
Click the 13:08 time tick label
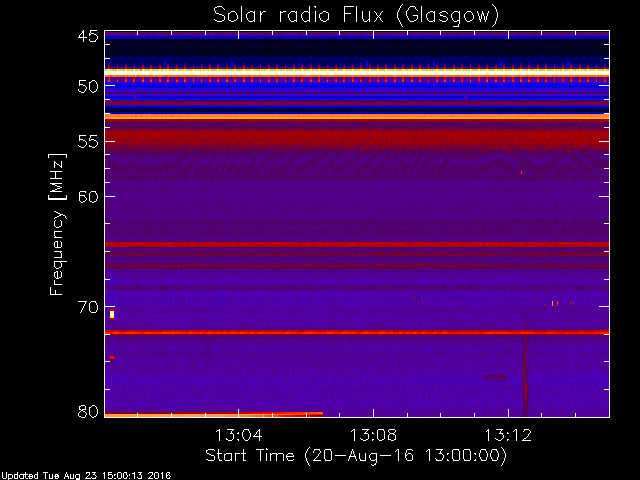pyautogui.click(x=373, y=435)
